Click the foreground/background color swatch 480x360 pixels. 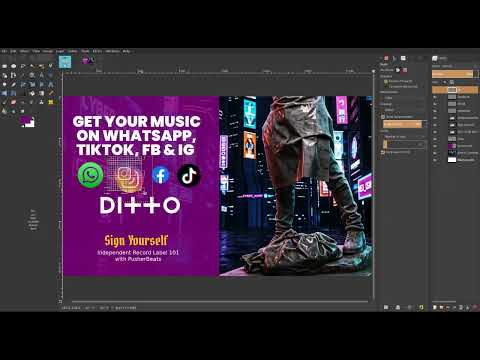(x=28, y=122)
